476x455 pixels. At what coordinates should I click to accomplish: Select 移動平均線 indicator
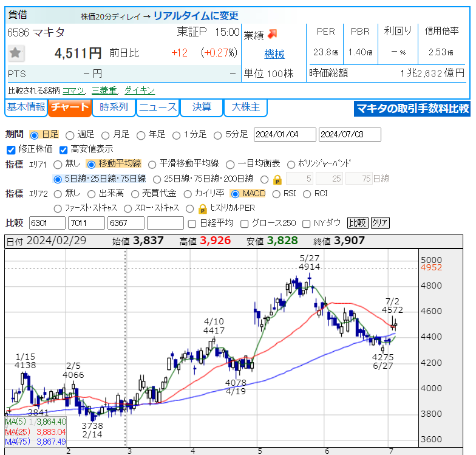coord(91,164)
